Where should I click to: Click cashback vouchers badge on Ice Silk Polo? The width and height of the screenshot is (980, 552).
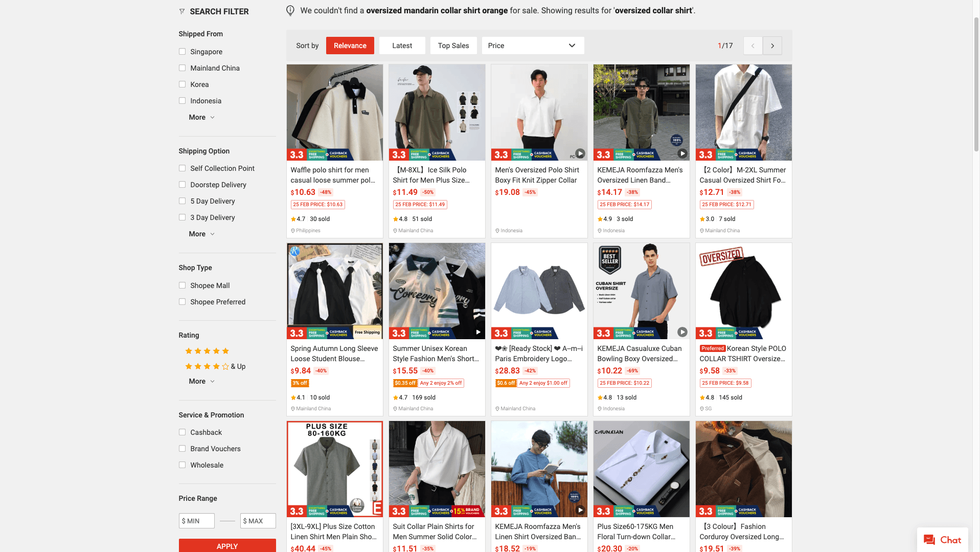pyautogui.click(x=440, y=154)
